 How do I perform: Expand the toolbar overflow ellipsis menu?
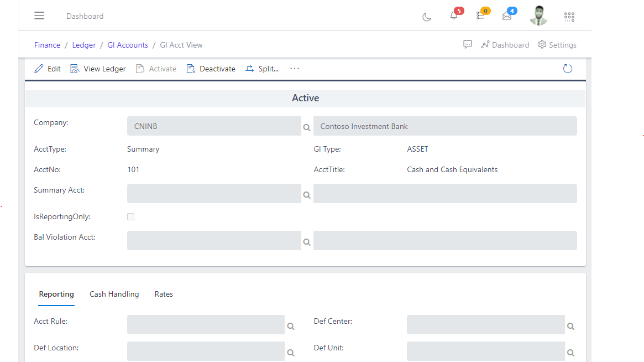294,69
